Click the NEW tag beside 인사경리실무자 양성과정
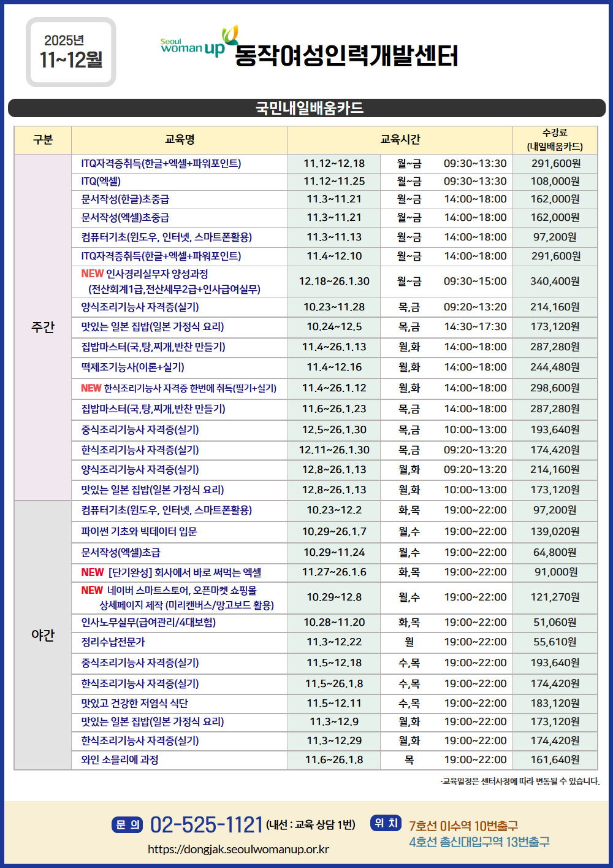This screenshot has width=613, height=868. pos(92,274)
